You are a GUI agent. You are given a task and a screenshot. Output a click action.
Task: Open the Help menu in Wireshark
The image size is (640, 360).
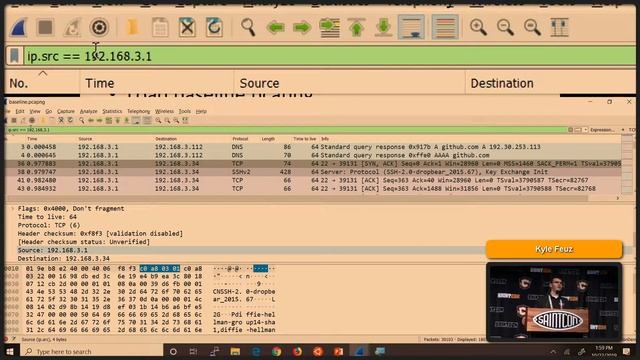201,111
